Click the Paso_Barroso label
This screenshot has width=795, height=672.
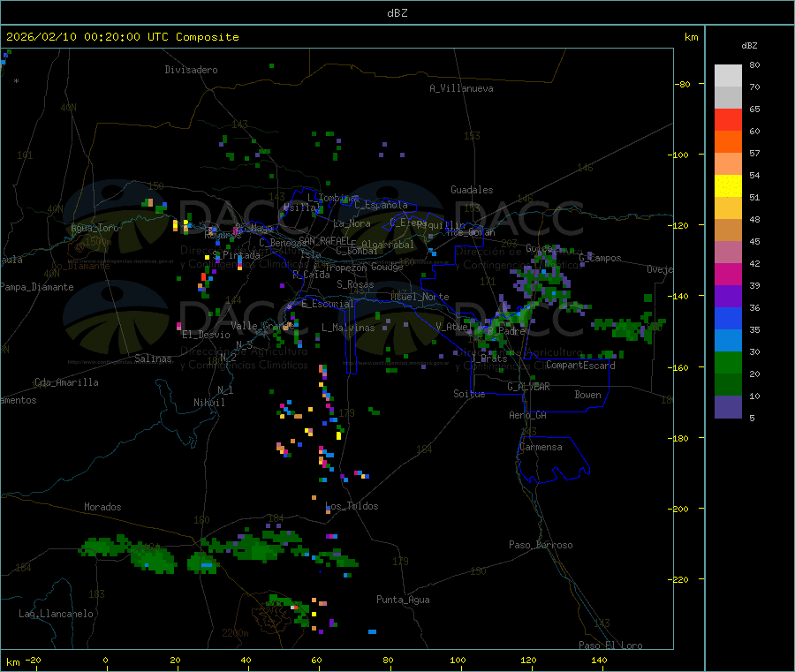coord(541,545)
